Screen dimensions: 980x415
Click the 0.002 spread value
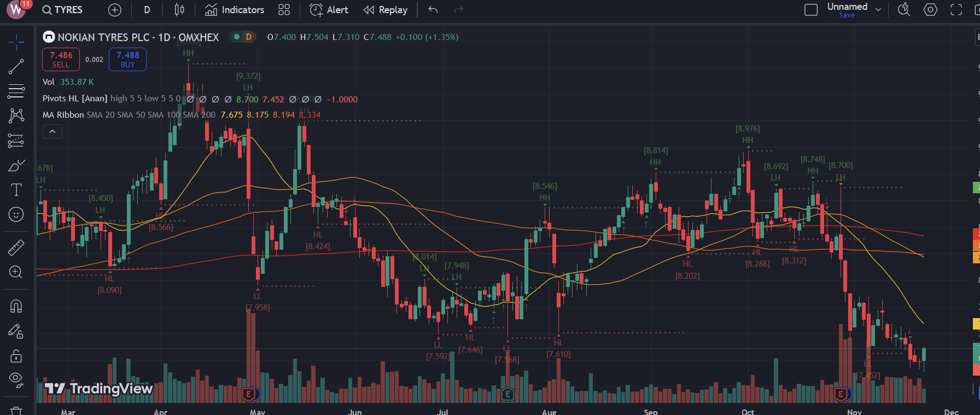tap(94, 60)
